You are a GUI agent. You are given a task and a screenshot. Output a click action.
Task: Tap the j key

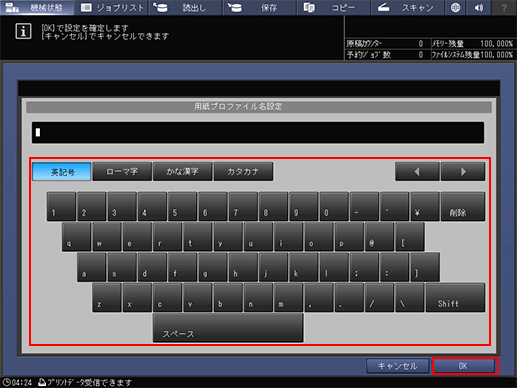[x=273, y=267]
